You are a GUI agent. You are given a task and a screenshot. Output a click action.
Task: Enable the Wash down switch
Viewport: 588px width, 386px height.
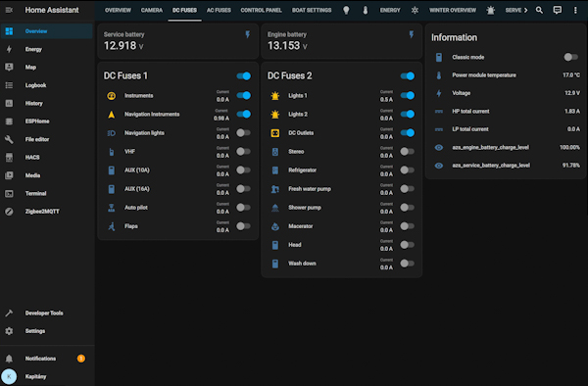point(408,264)
